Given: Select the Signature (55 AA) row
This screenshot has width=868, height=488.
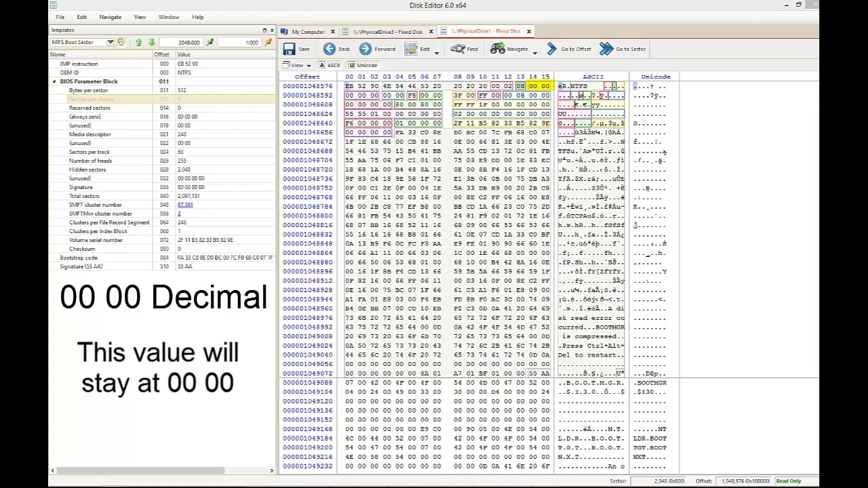Looking at the screenshot, I should 162,266.
